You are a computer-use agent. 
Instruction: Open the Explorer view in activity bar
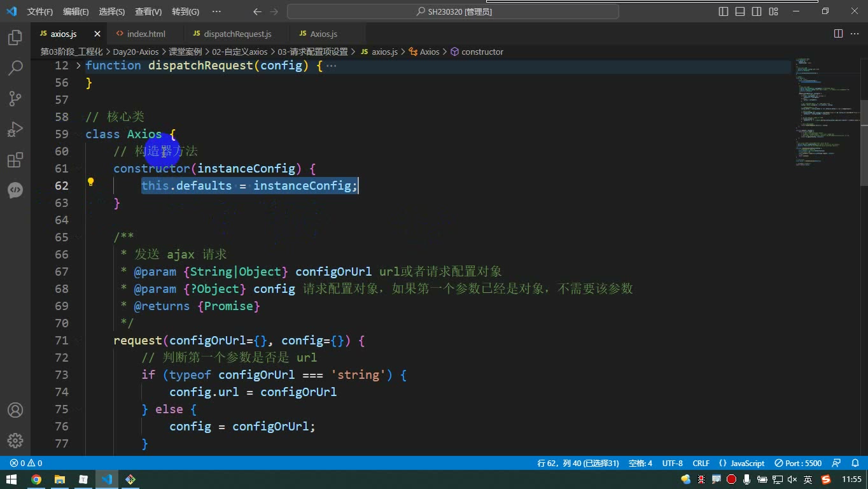pos(15,38)
